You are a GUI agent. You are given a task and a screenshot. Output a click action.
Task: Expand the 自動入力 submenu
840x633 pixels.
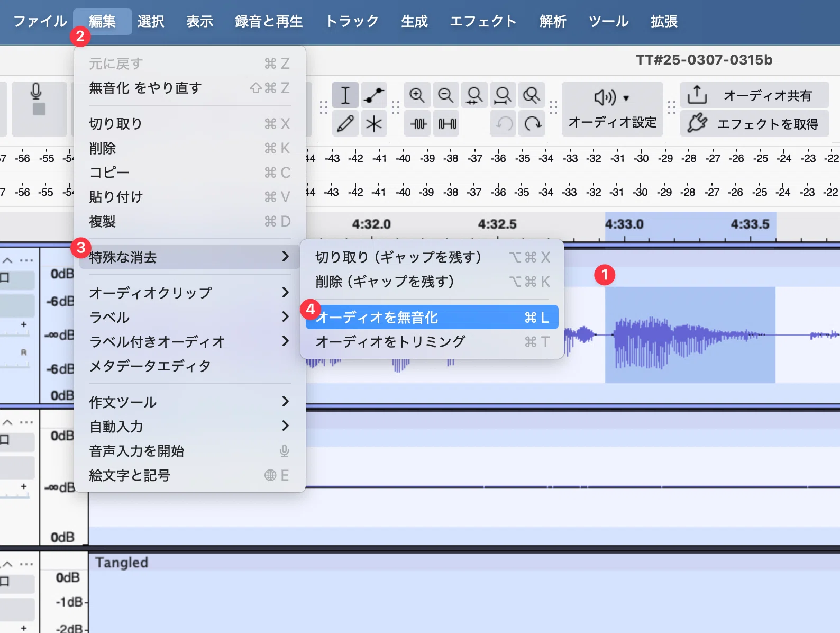[189, 426]
